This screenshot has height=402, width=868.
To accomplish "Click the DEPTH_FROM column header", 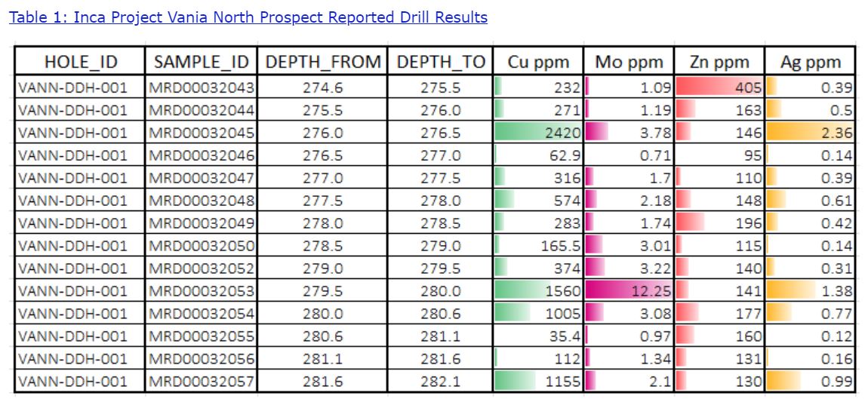I will tap(323, 62).
